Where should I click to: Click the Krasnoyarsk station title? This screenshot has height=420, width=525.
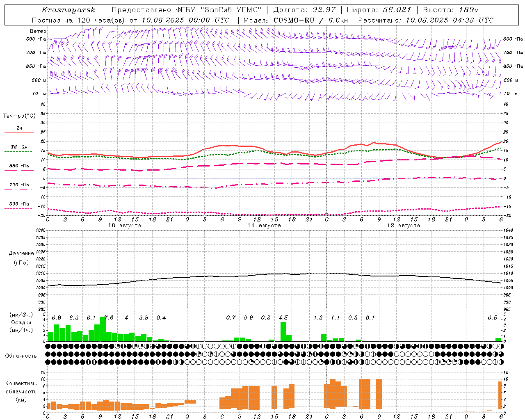(x=68, y=10)
